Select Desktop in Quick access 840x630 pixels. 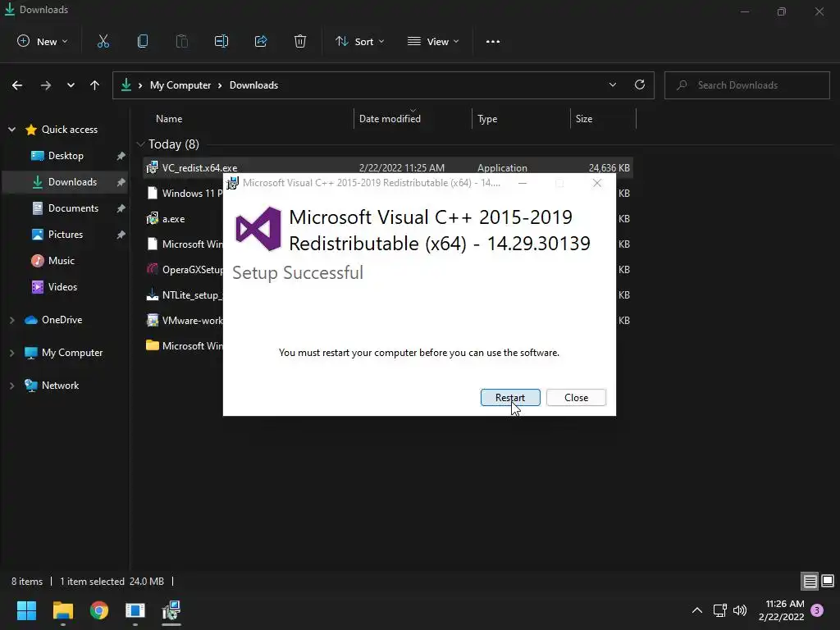click(66, 156)
